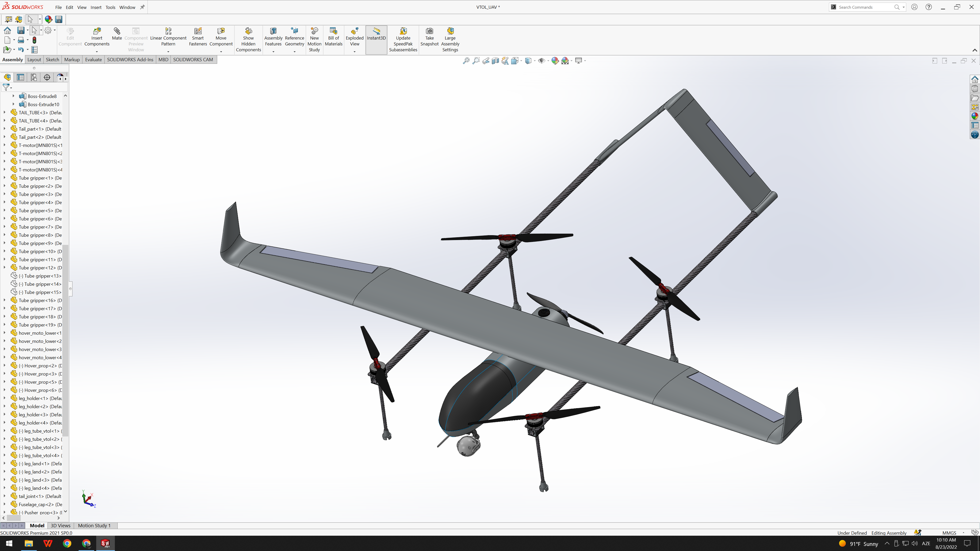
Task: Select Tail_part<1> component
Action: 36,129
